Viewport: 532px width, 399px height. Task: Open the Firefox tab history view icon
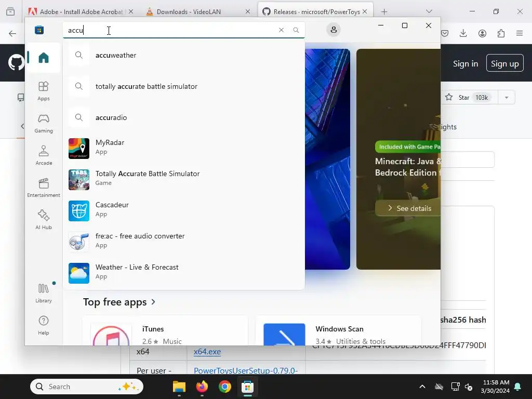point(10,12)
